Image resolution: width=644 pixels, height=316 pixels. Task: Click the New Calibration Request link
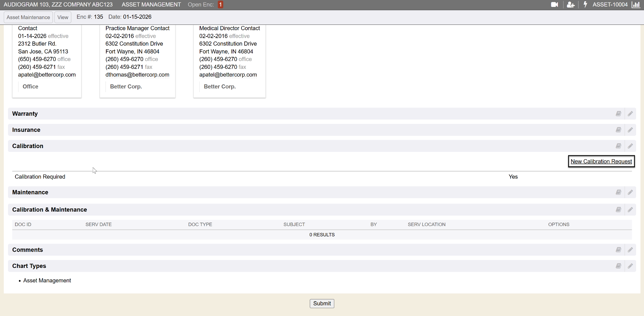coord(601,161)
